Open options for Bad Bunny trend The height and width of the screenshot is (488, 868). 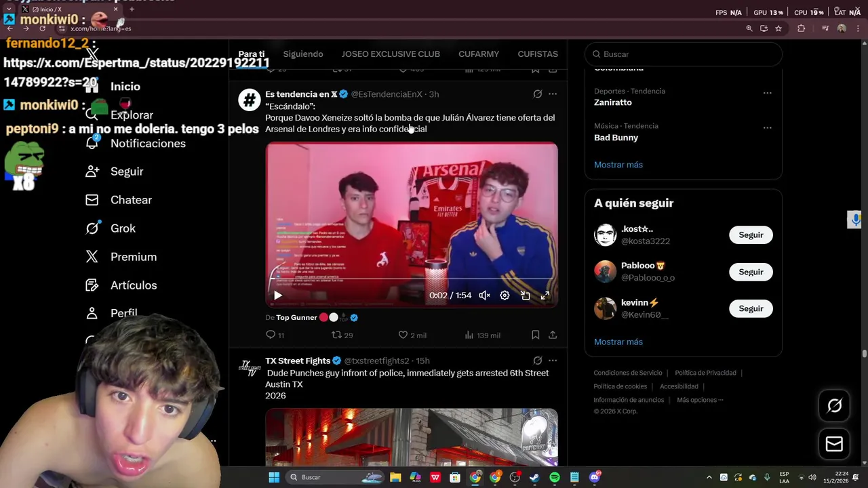[767, 127]
